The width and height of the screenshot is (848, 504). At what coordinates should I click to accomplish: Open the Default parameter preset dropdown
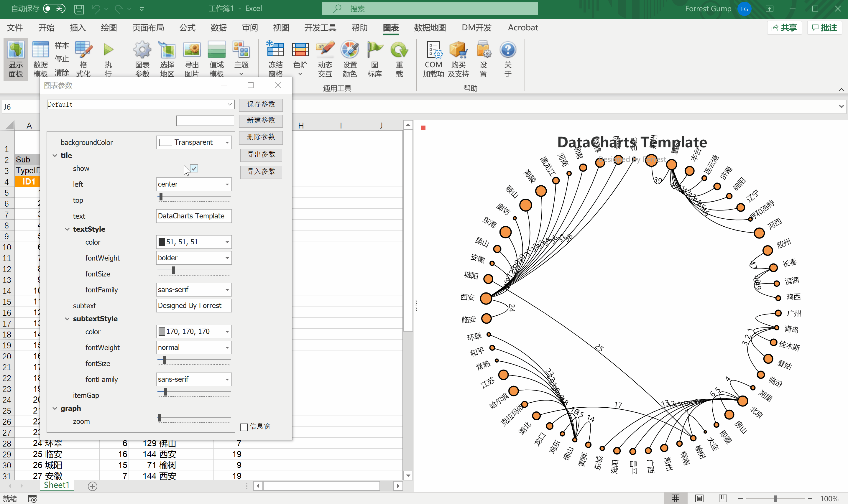[230, 104]
